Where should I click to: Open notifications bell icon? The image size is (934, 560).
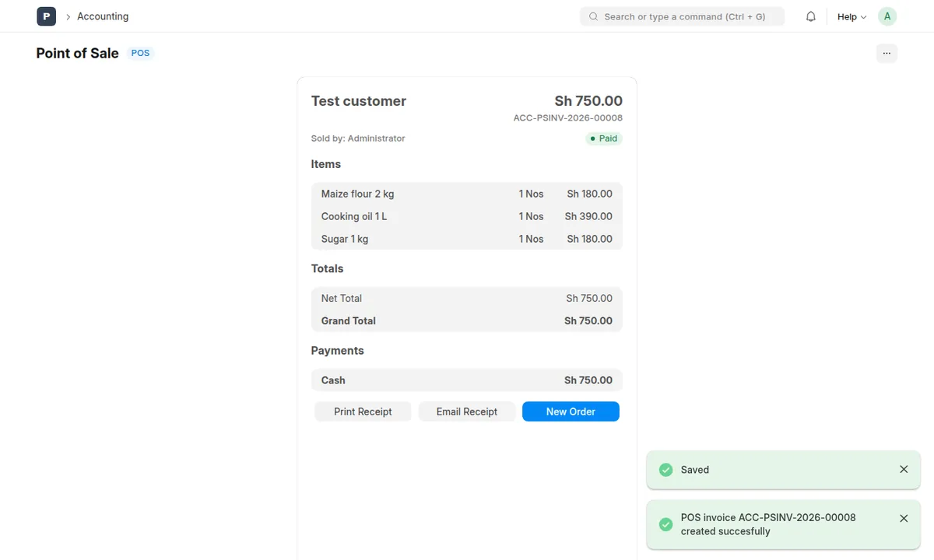[811, 16]
